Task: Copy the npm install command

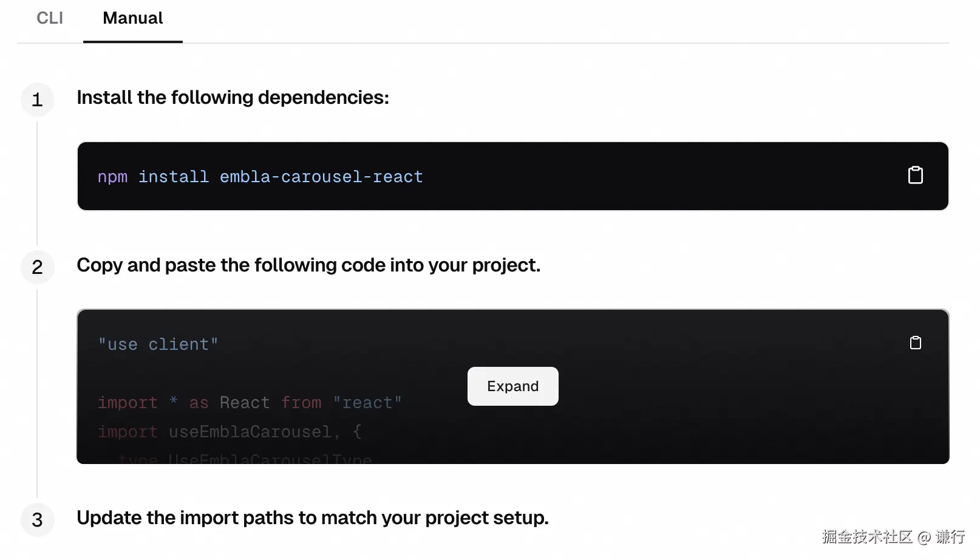Action: click(x=915, y=176)
